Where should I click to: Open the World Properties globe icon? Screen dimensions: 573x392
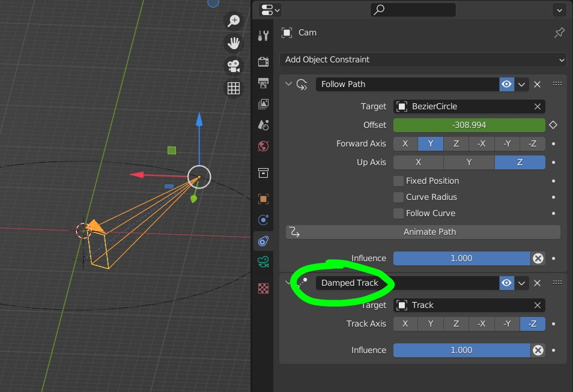coord(262,146)
